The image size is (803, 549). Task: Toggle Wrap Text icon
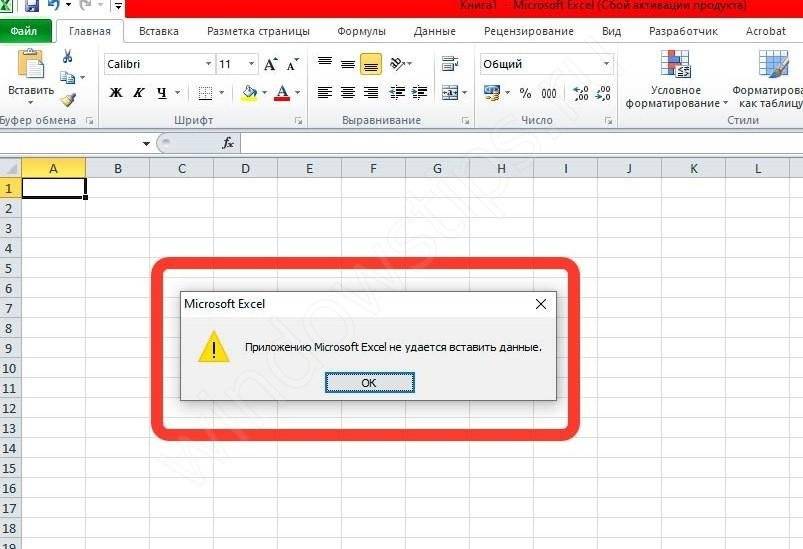pos(450,64)
